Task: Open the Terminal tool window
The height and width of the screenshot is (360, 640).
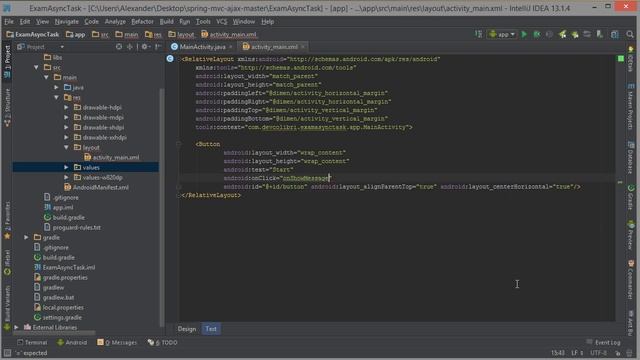Action: (x=32, y=342)
